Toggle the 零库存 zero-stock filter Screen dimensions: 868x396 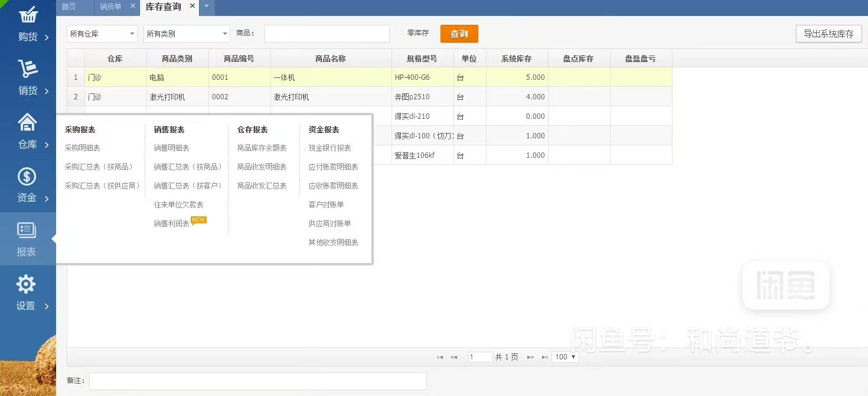[x=417, y=34]
